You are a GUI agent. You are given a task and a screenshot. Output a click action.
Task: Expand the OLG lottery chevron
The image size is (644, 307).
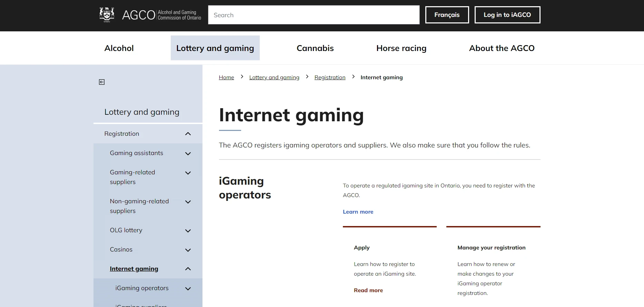coord(188,231)
